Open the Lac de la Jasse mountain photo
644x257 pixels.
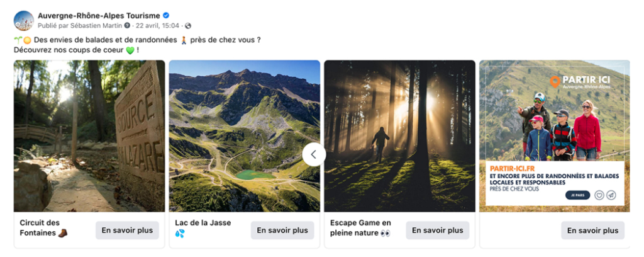coord(245,136)
